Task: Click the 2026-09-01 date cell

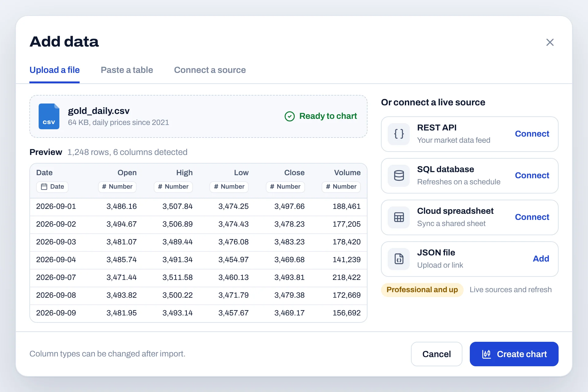Action: [56, 206]
